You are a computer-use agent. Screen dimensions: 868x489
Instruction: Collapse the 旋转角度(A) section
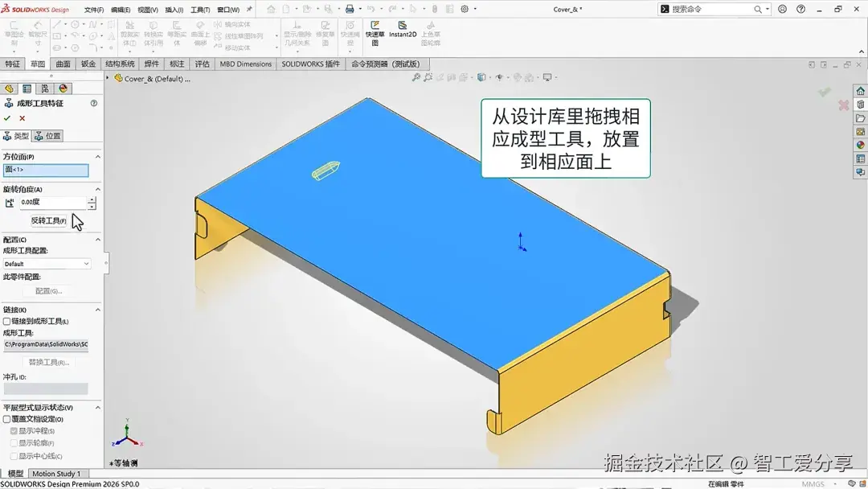pos(98,189)
